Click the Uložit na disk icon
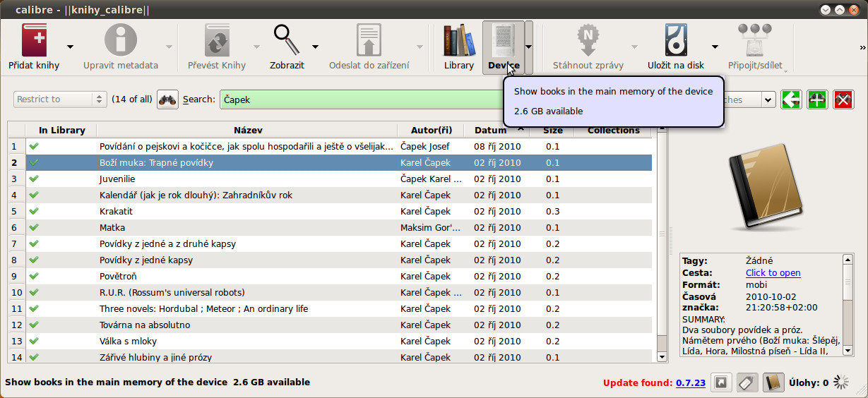The width and height of the screenshot is (868, 398). 675,41
